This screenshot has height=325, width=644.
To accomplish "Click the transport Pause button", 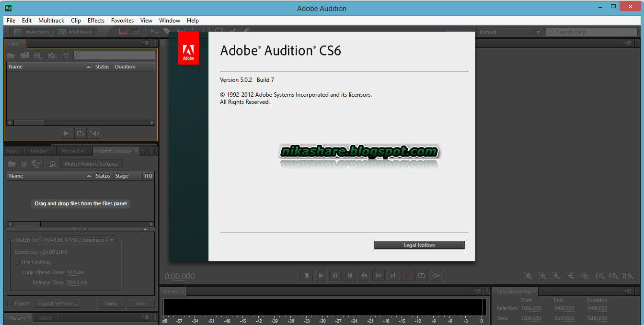I will coord(335,275).
